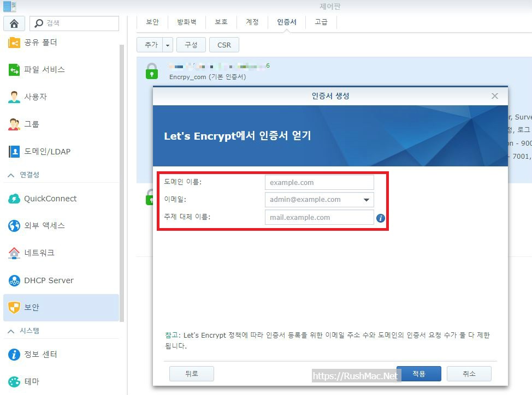Click the search magnifier icon
Viewport: 532px width, 395px height.
pyautogui.click(x=39, y=23)
